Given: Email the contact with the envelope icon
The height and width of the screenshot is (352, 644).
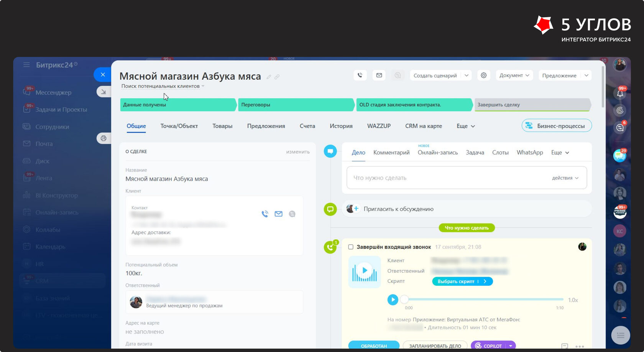Looking at the screenshot, I should pos(279,214).
